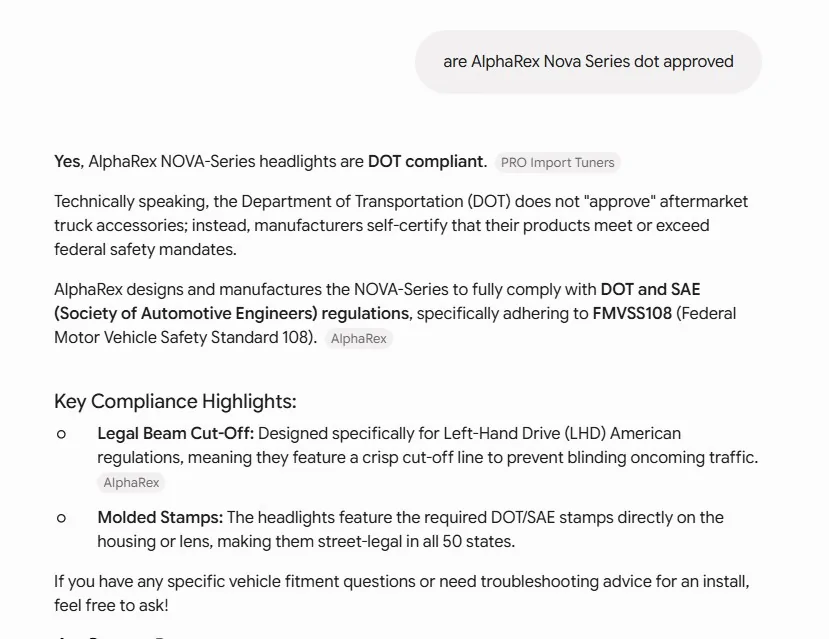The image size is (829, 639).
Task: Click the bold 'Legal Beam Cut-Off:' label
Action: coord(176,433)
